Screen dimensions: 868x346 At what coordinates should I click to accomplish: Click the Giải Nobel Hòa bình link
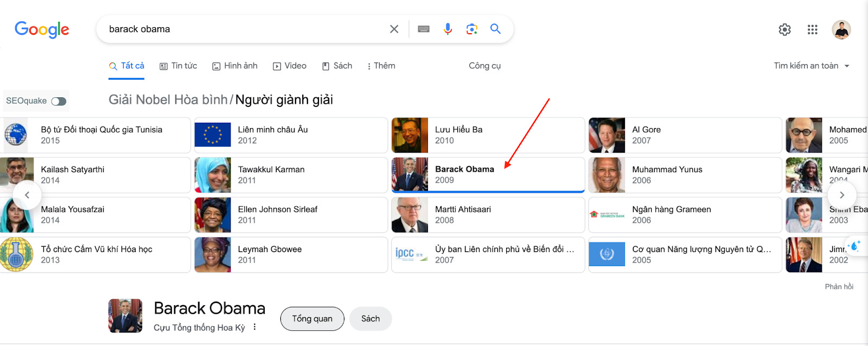click(168, 100)
